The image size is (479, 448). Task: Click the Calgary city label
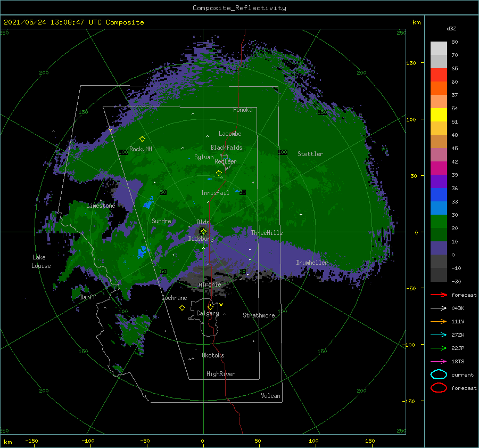coord(208,313)
